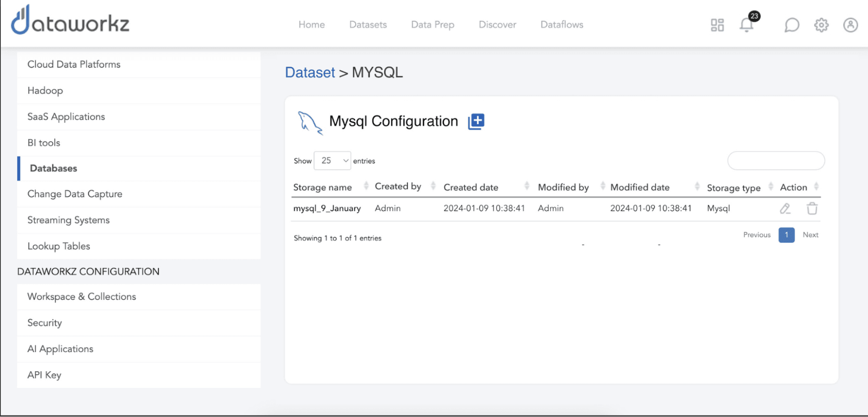Open the Dataflows top menu
This screenshot has height=417, width=868.
561,25
